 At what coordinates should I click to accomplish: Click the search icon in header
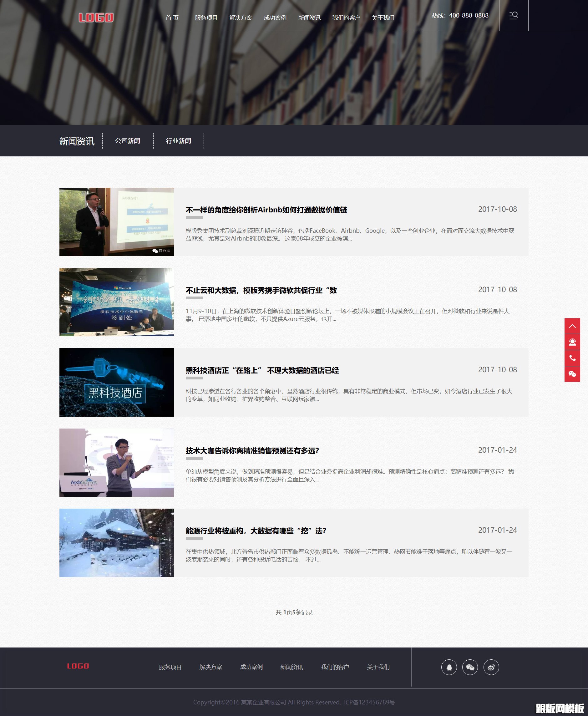[x=513, y=16]
